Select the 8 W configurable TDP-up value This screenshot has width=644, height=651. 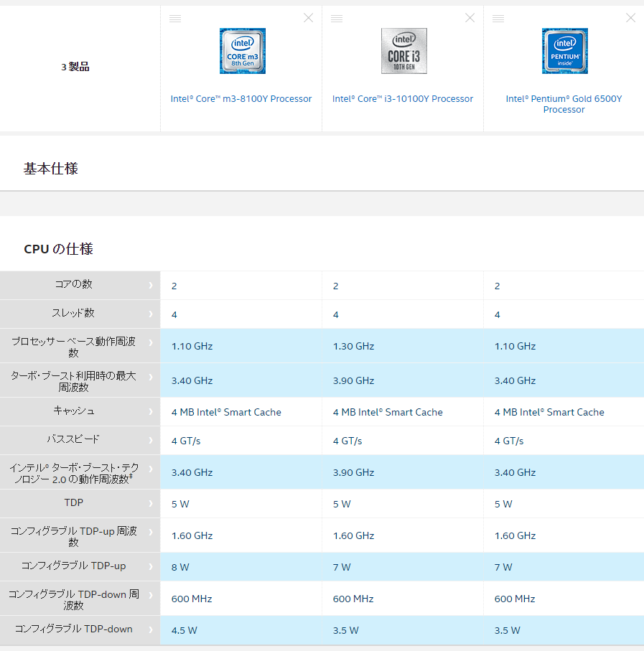point(180,567)
